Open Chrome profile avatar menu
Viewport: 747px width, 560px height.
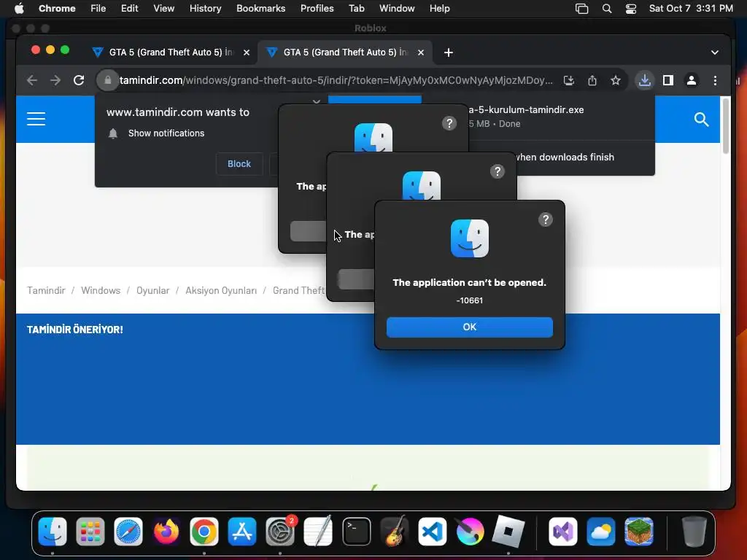click(x=692, y=80)
